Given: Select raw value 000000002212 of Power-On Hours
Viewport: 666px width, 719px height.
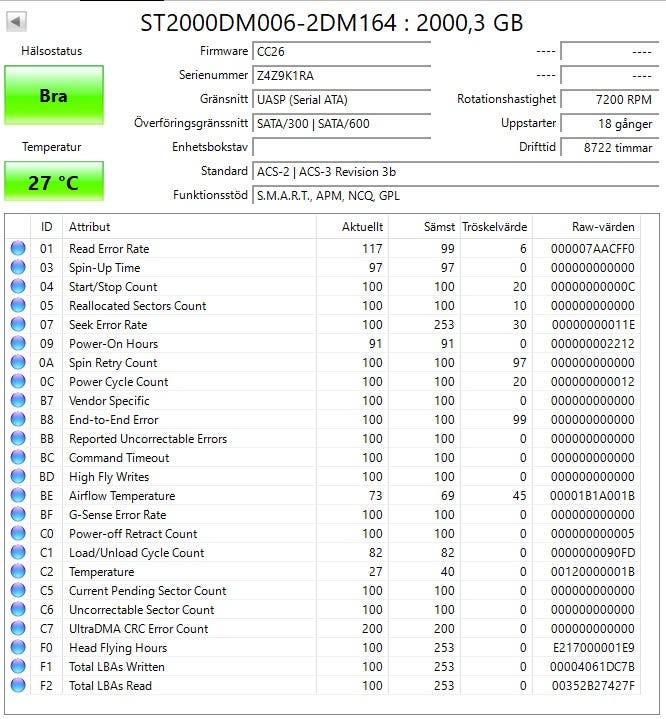Looking at the screenshot, I should [593, 343].
